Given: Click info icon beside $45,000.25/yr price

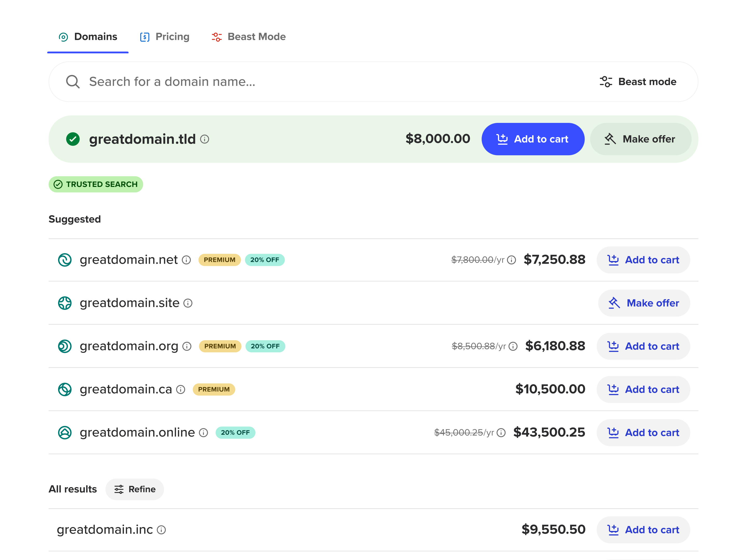Looking at the screenshot, I should (x=501, y=433).
